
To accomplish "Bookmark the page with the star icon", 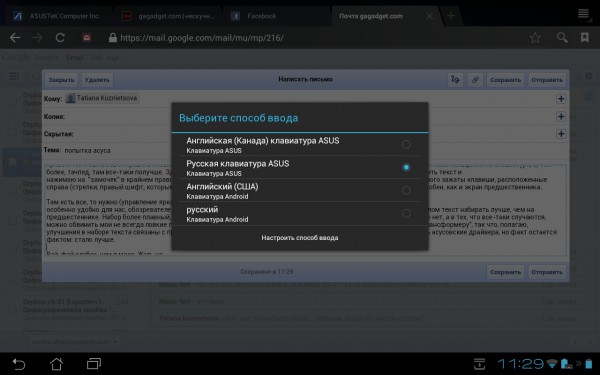I will click(535, 38).
